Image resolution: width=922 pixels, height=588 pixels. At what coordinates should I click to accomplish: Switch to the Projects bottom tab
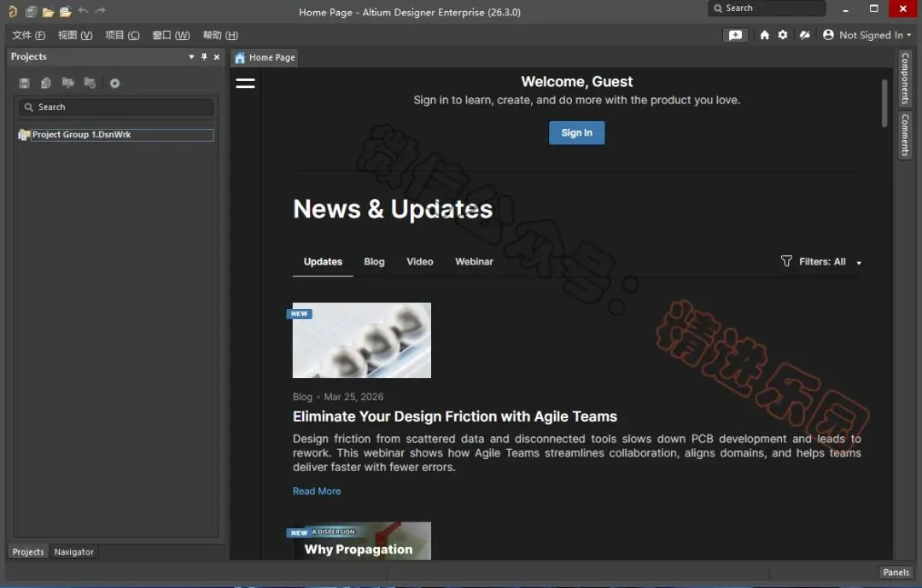[28, 551]
